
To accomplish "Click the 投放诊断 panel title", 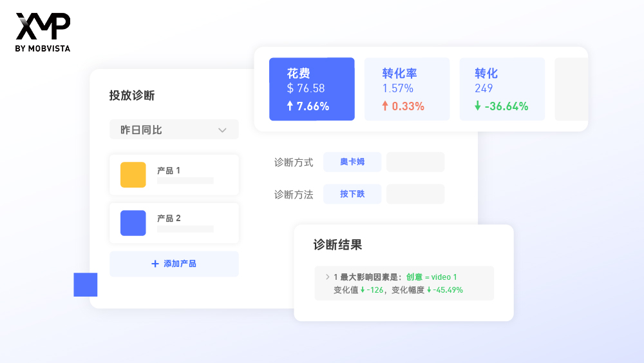I will tap(132, 95).
